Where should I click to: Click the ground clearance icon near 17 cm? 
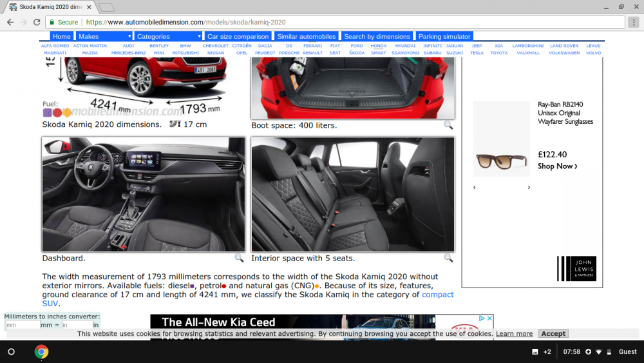click(x=175, y=124)
